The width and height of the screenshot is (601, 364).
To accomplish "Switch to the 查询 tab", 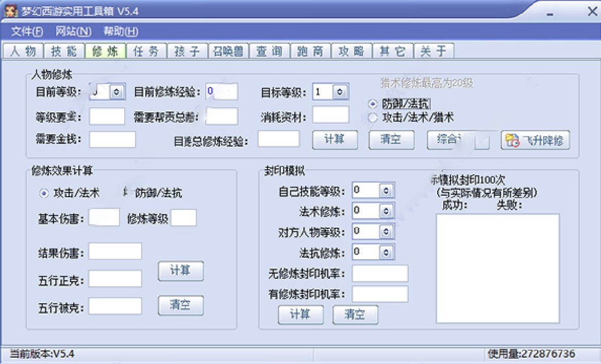I will (270, 50).
